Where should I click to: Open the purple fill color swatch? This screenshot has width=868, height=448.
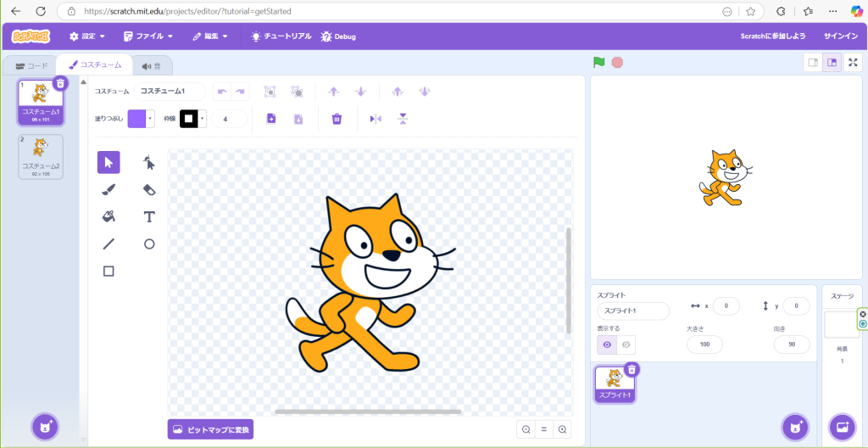136,119
